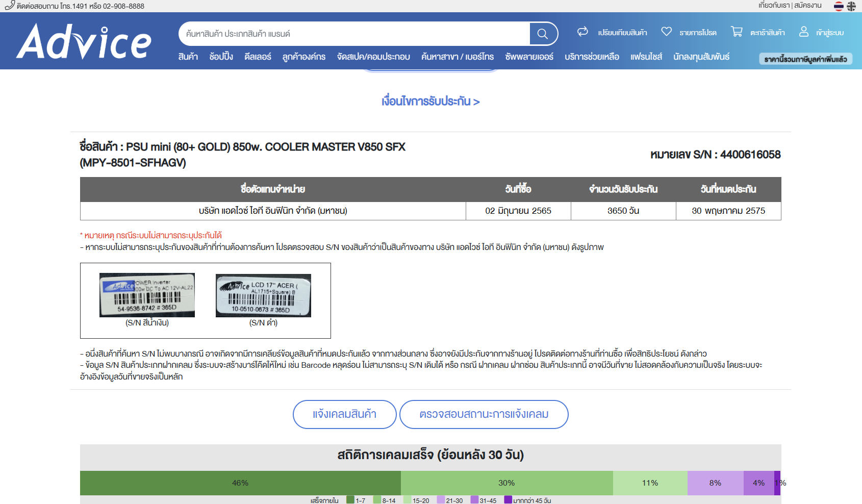Click the 30% green bar segment
862x504 pixels.
[x=506, y=483]
